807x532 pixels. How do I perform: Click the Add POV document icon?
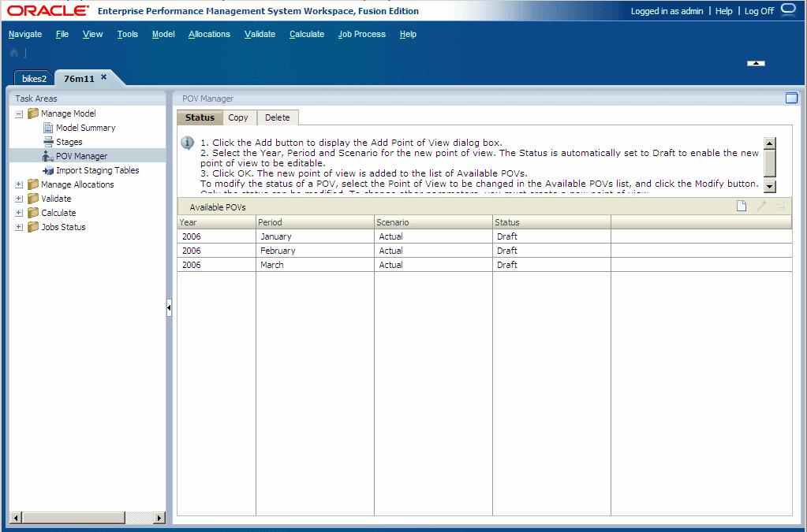(x=741, y=205)
